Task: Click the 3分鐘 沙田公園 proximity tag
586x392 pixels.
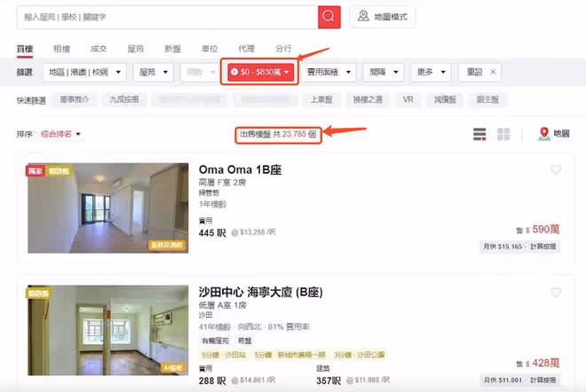Action: (x=360, y=355)
